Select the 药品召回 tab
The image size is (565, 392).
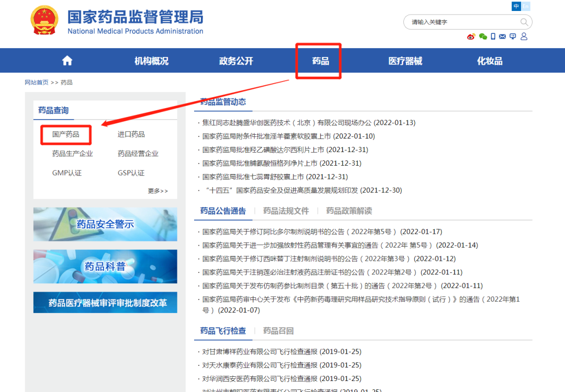coord(278,331)
